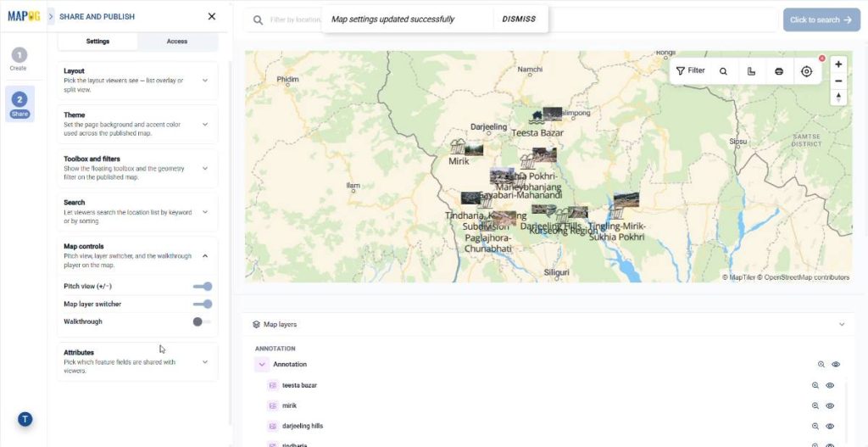Enable the Walkthrough toggle
Screen dimensions: 868x447
point(202,321)
